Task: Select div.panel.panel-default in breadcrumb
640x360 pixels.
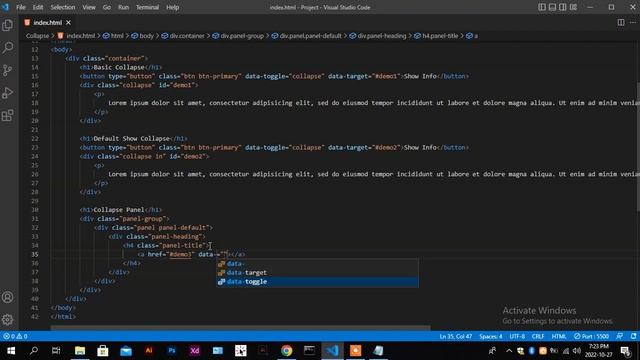Action: 306,36
